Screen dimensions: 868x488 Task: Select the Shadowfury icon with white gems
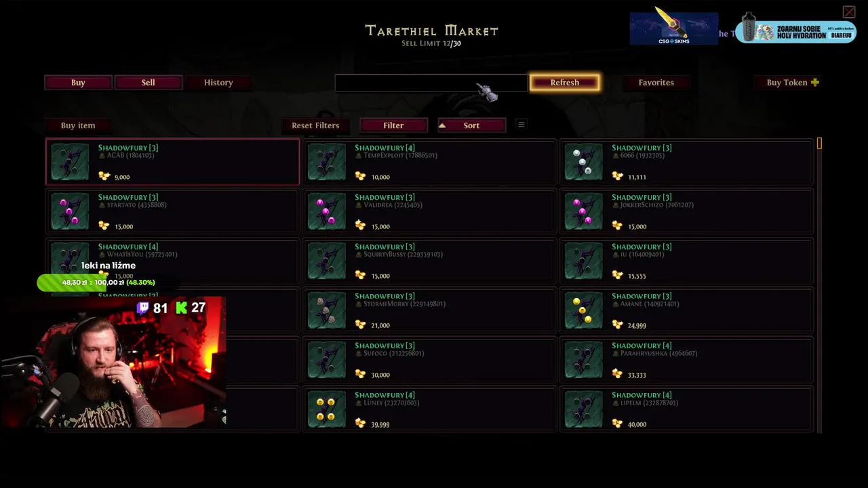coord(583,162)
